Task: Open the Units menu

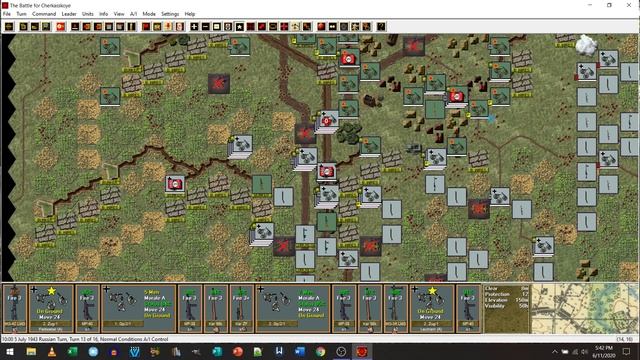Action: 88,14
